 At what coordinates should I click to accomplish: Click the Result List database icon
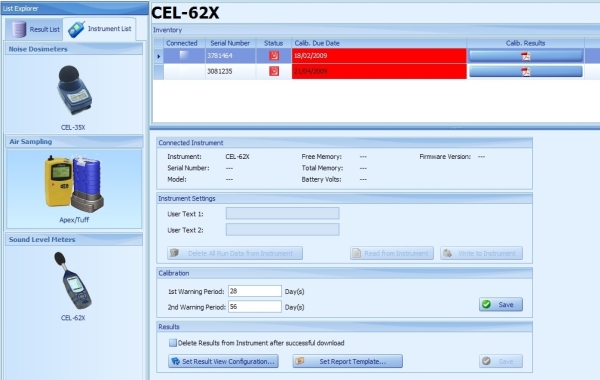18,29
